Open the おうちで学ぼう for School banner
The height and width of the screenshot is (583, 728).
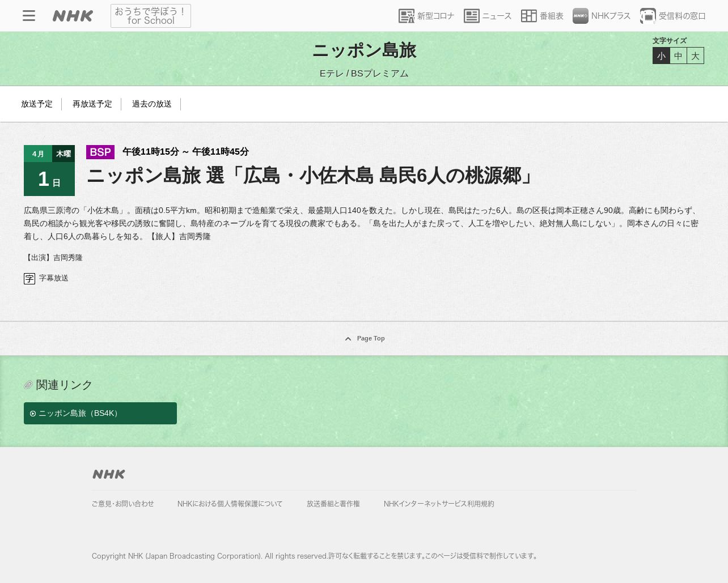click(x=151, y=16)
